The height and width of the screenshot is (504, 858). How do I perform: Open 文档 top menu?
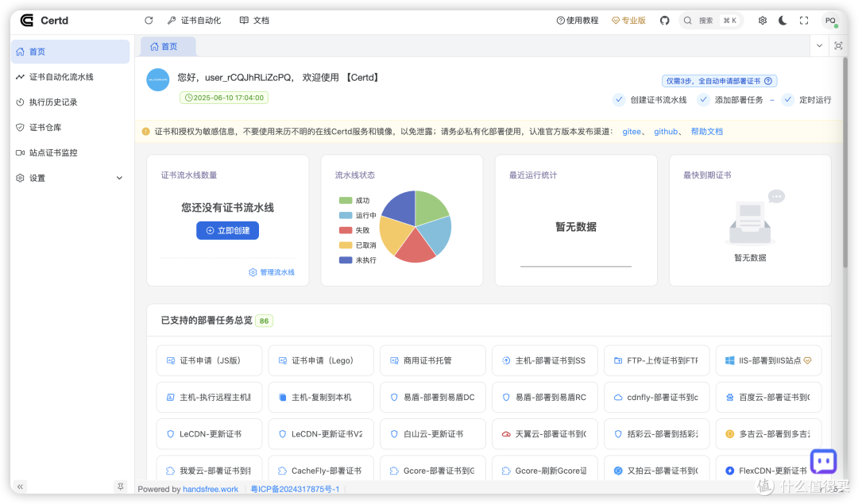coord(254,20)
